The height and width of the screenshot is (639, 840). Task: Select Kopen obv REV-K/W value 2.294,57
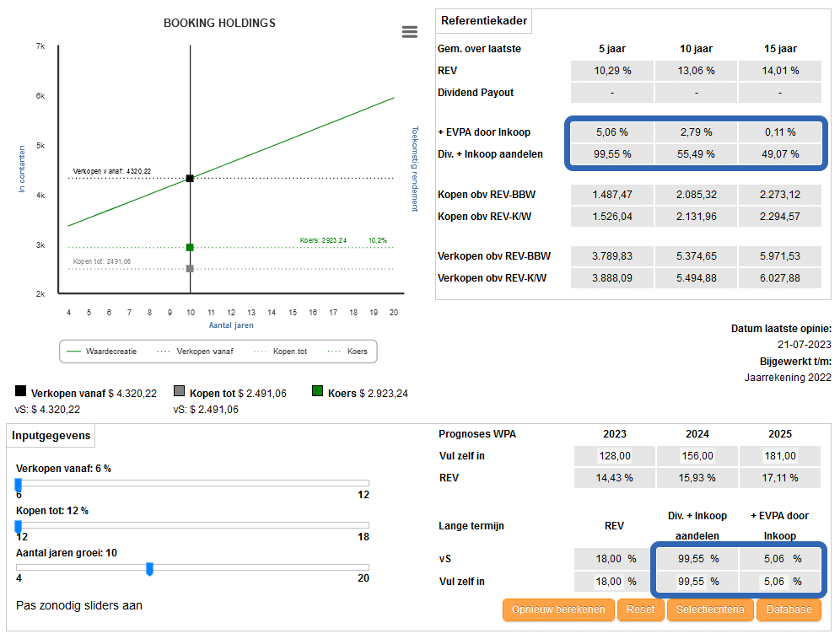pos(780,217)
